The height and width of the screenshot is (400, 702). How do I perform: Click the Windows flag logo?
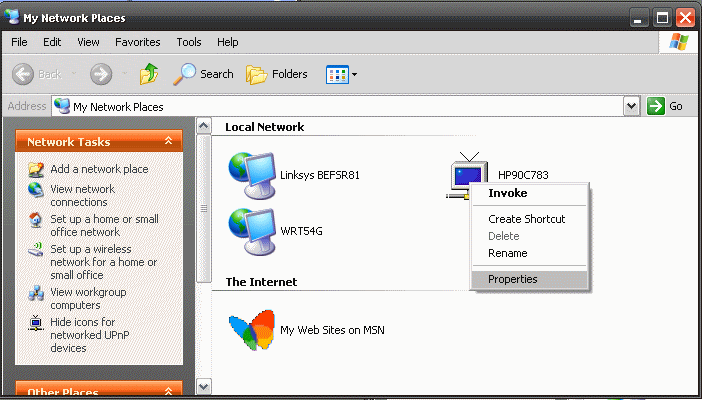click(679, 42)
